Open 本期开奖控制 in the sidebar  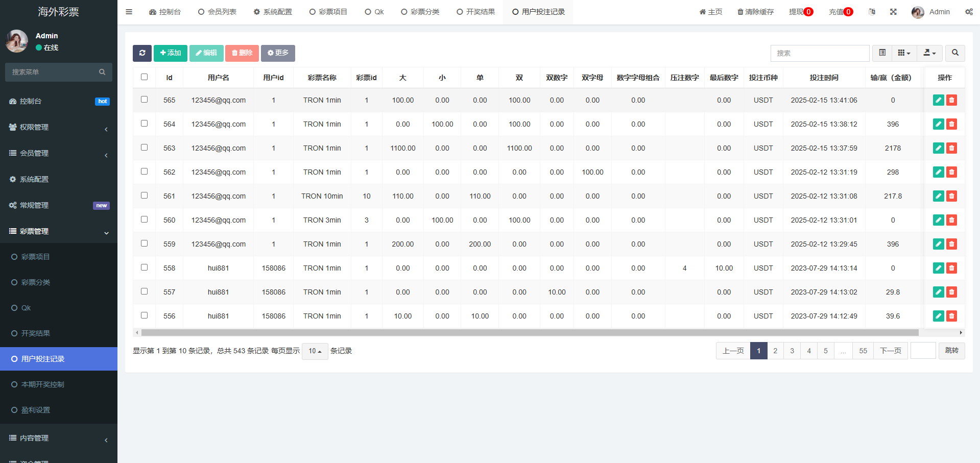[x=43, y=384]
